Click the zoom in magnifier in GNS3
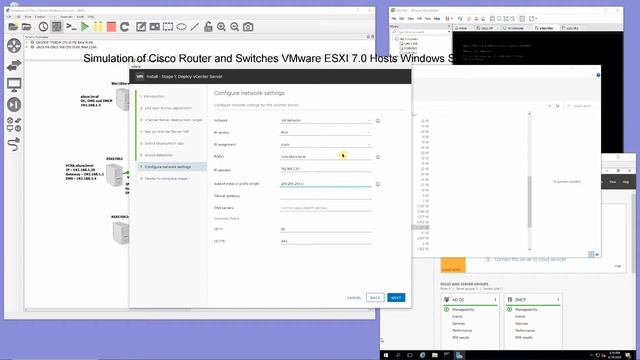640x360 pixels. pyautogui.click(x=221, y=27)
